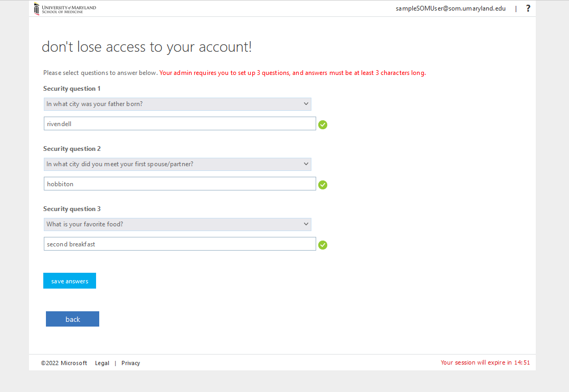The image size is (569, 392).
Task: Open Security question 1 dropdown
Action: point(177,104)
